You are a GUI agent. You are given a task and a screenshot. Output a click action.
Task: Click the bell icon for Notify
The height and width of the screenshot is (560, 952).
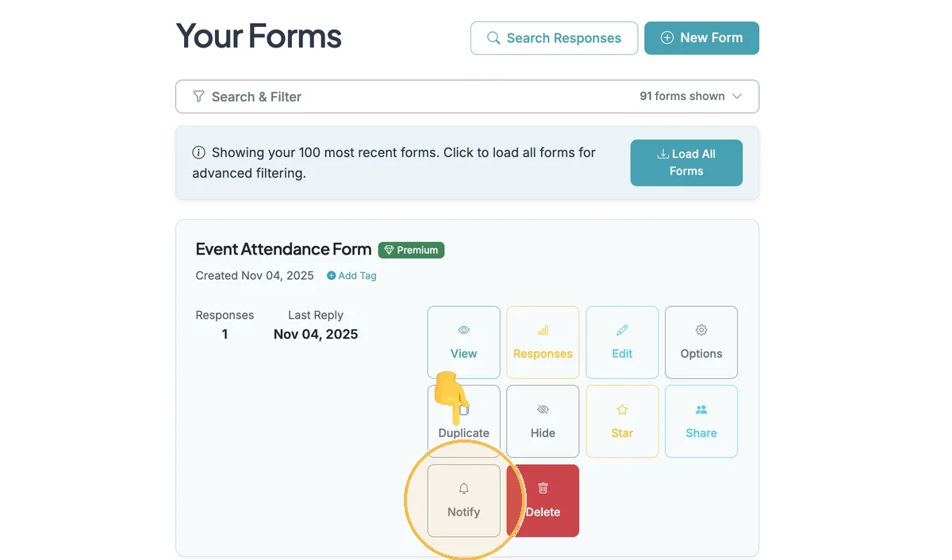(x=464, y=489)
